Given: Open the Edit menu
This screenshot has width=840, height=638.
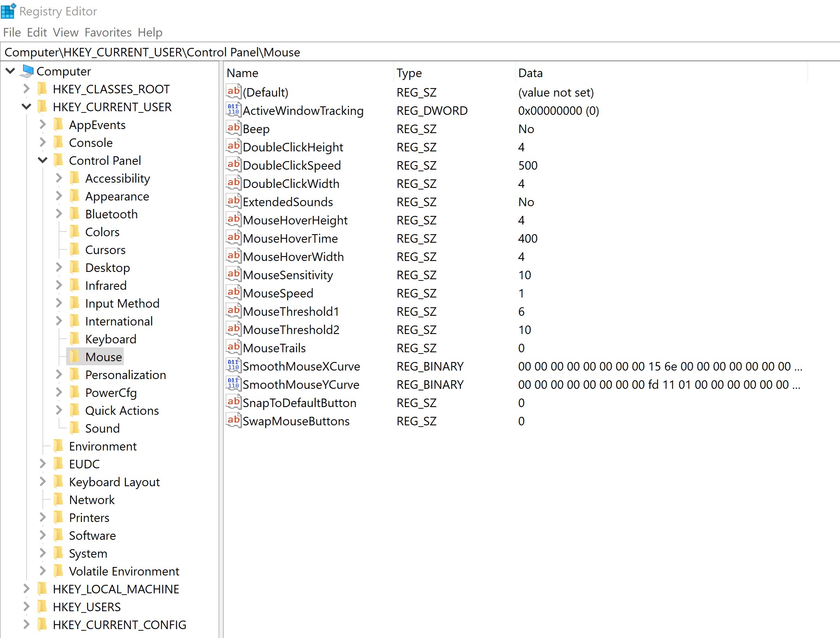Looking at the screenshot, I should [x=37, y=32].
